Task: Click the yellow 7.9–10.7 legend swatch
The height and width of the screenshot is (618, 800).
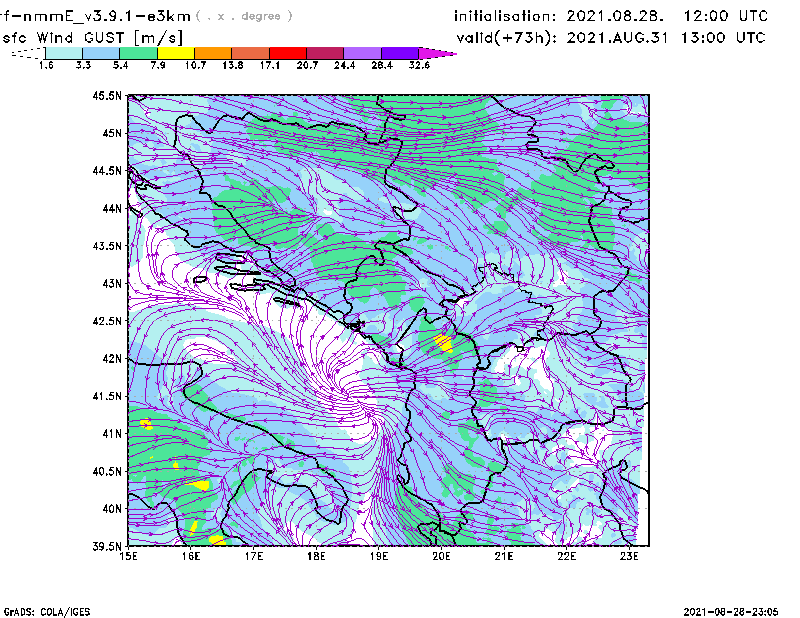Action: click(x=176, y=53)
